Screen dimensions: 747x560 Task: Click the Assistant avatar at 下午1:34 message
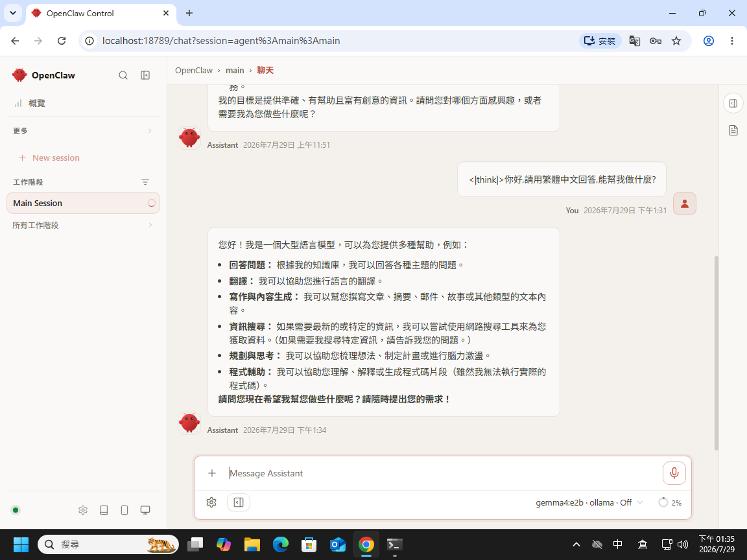(189, 423)
